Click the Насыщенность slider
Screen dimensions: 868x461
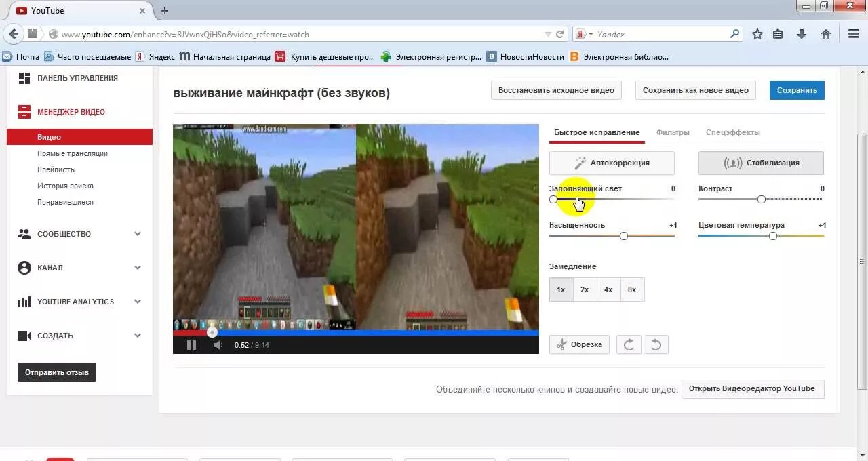612,236
